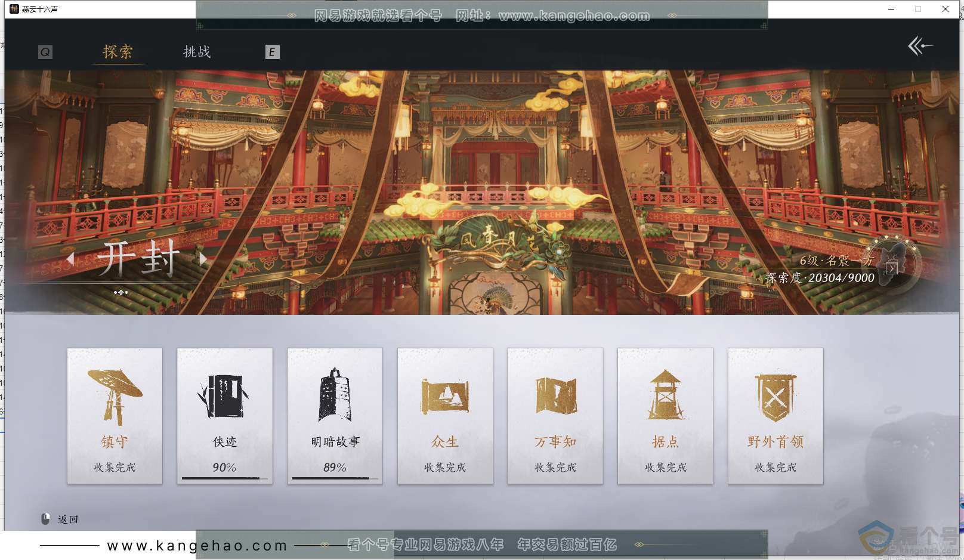Open the 侠迹 book icon
This screenshot has height=560, width=964.
pos(224,397)
